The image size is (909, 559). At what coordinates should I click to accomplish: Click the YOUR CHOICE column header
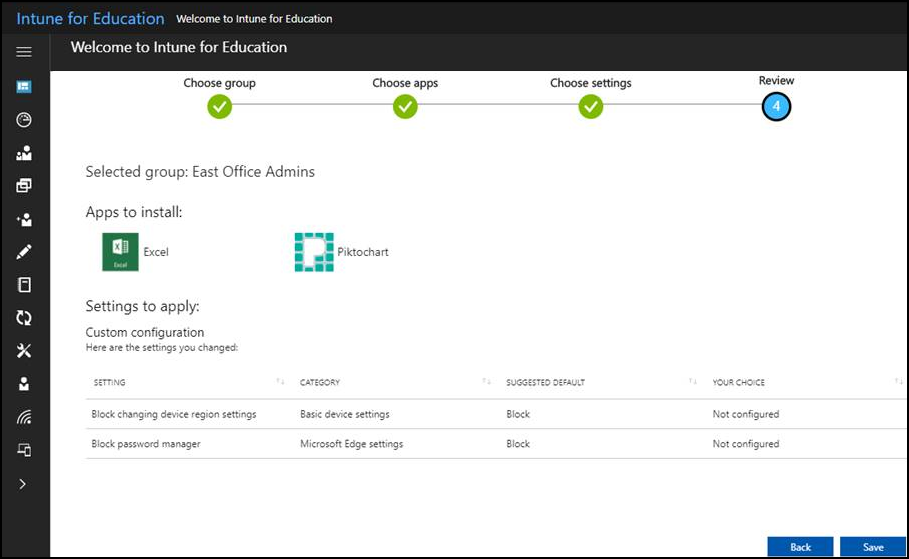[x=739, y=382]
